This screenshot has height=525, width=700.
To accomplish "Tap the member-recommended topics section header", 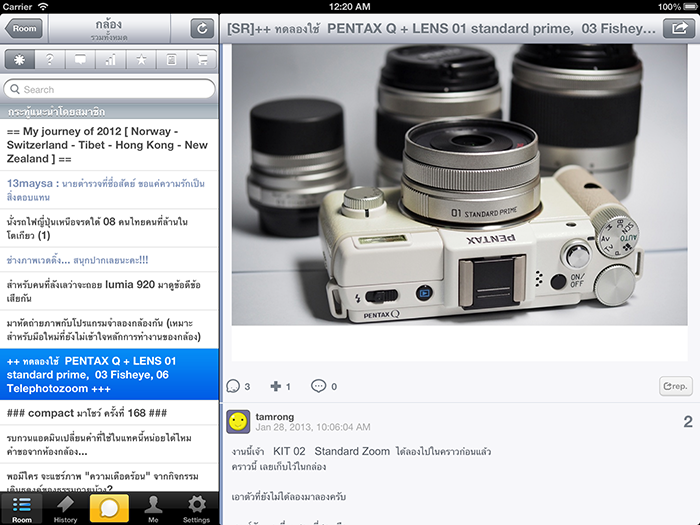I will [109, 112].
